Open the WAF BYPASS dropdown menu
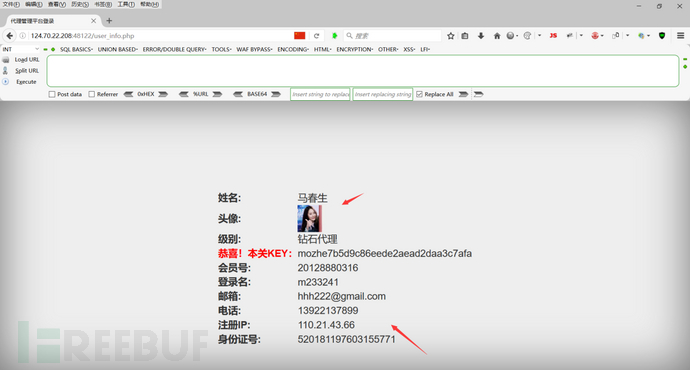 click(254, 49)
